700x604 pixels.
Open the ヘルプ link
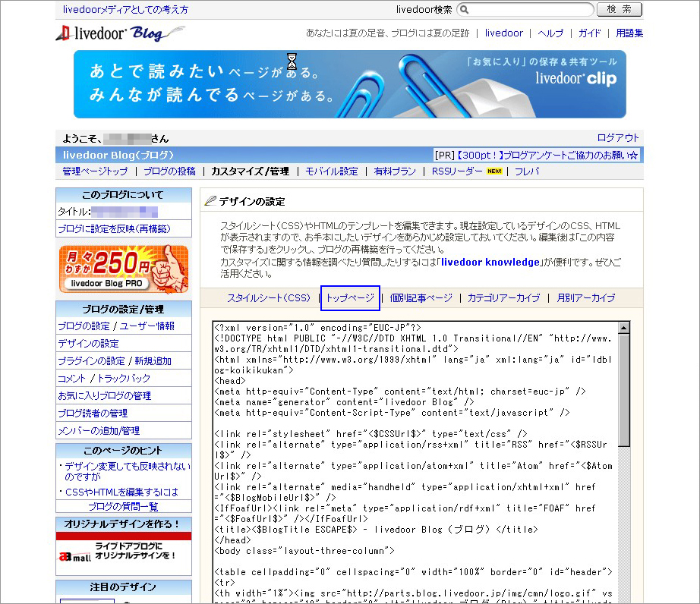click(x=550, y=33)
